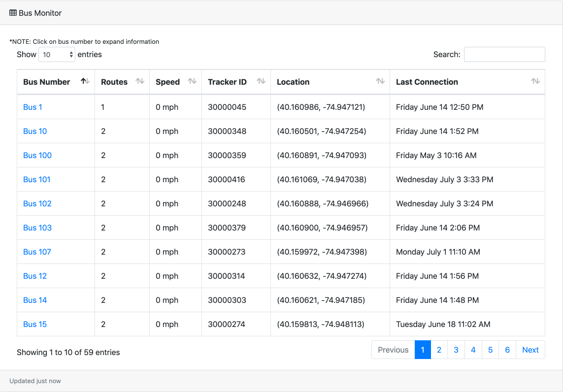Go to page 4 of results

click(x=473, y=350)
